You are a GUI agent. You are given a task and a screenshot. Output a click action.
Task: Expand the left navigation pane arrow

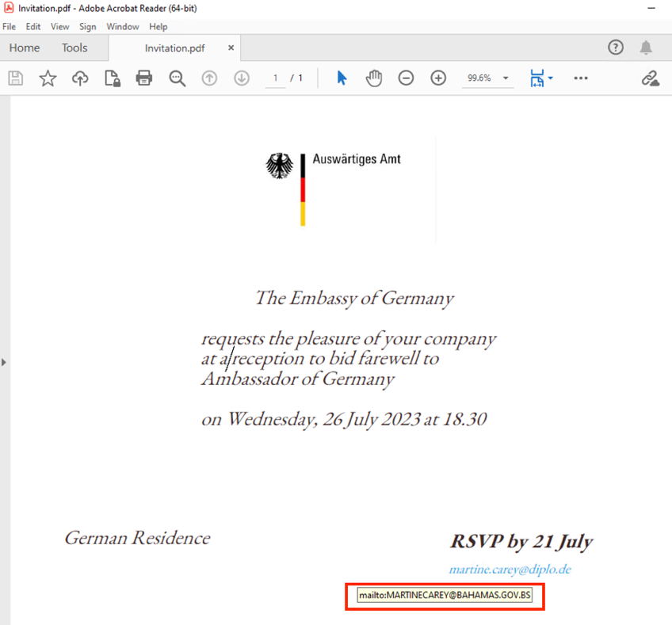click(4, 362)
